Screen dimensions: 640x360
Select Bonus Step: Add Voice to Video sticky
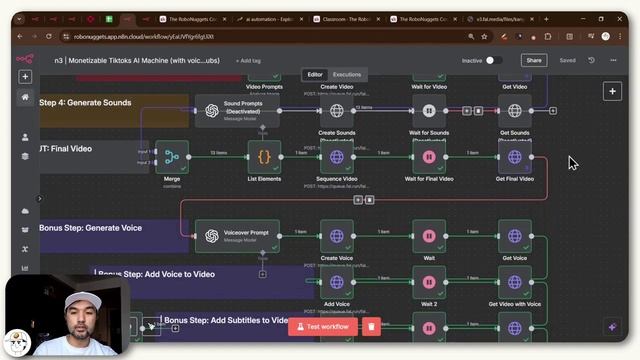point(202,282)
